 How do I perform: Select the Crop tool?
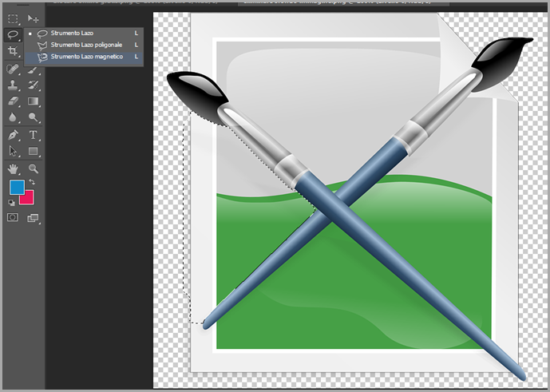click(x=13, y=51)
